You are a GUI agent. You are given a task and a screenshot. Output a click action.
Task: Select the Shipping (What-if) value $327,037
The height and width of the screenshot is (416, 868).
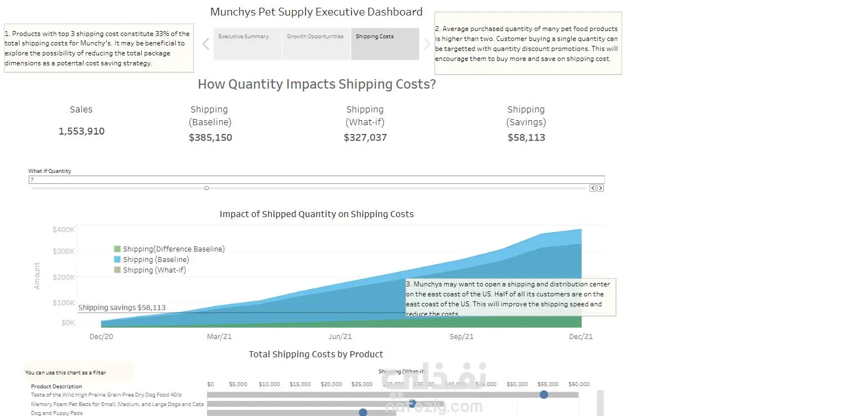coord(365,137)
